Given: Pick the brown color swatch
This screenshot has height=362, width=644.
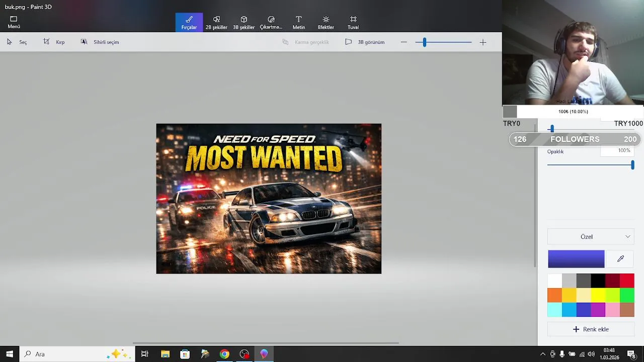Looking at the screenshot, I should [x=627, y=310].
